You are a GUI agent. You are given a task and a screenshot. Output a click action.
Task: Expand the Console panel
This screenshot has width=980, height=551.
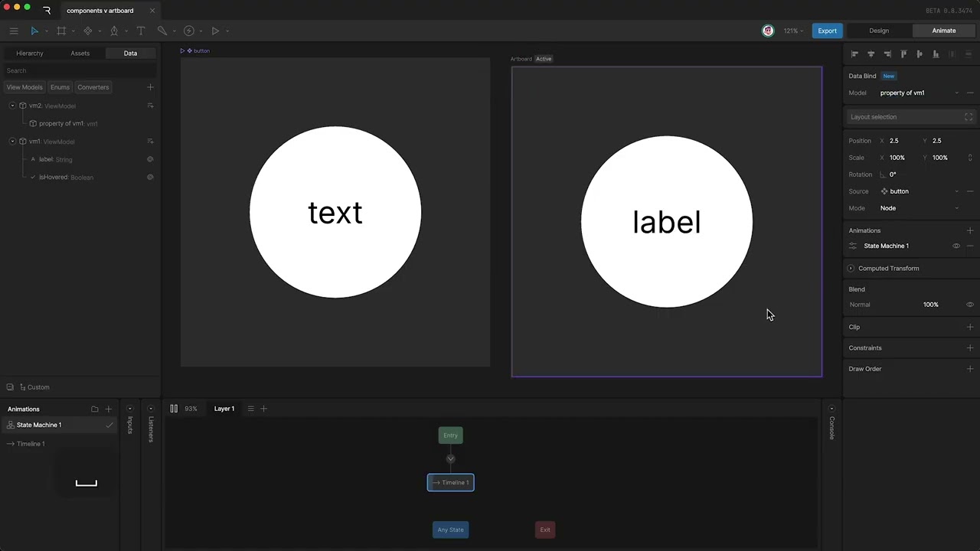click(831, 409)
